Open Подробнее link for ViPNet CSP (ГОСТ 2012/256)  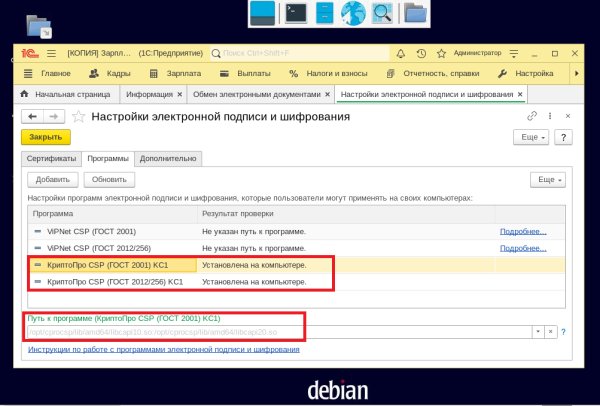pos(523,248)
